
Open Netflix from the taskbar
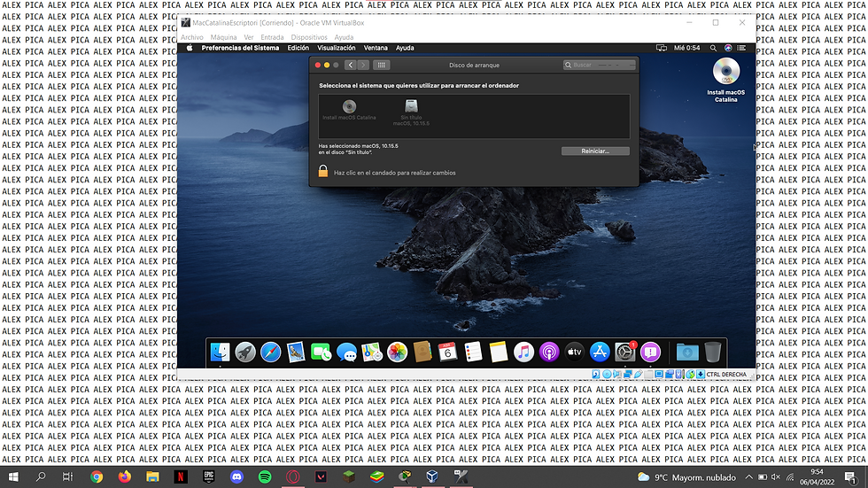pyautogui.click(x=181, y=476)
